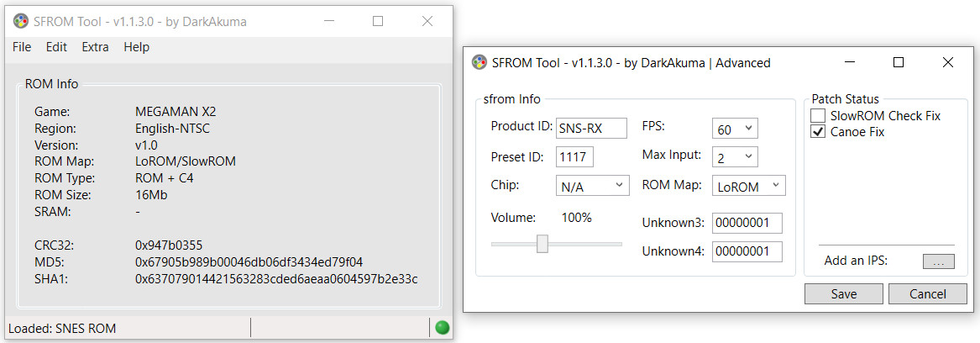
Task: Click the Advanced window app icon
Action: [480, 62]
